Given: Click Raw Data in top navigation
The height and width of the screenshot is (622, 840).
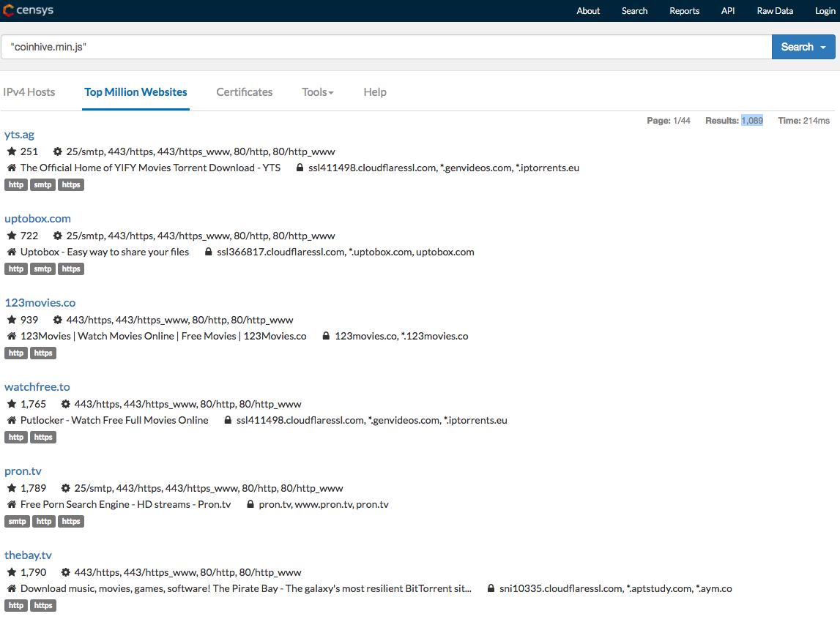Looking at the screenshot, I should coord(775,11).
